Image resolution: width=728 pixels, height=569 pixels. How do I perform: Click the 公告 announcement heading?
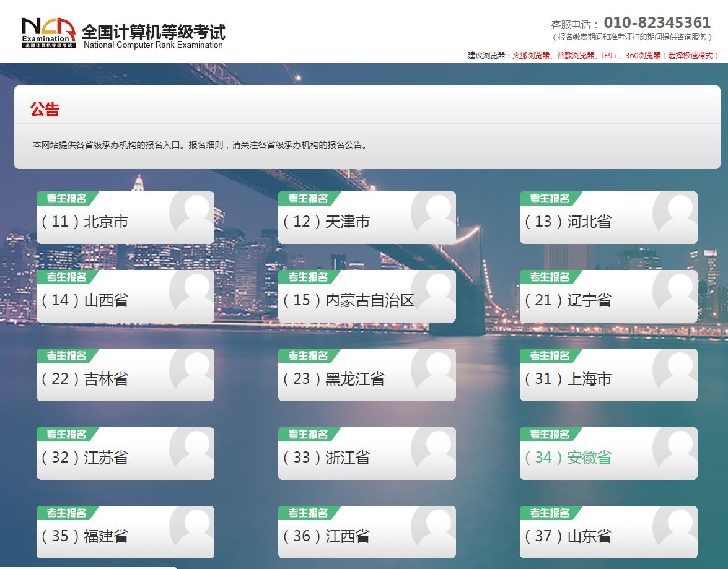(x=45, y=110)
